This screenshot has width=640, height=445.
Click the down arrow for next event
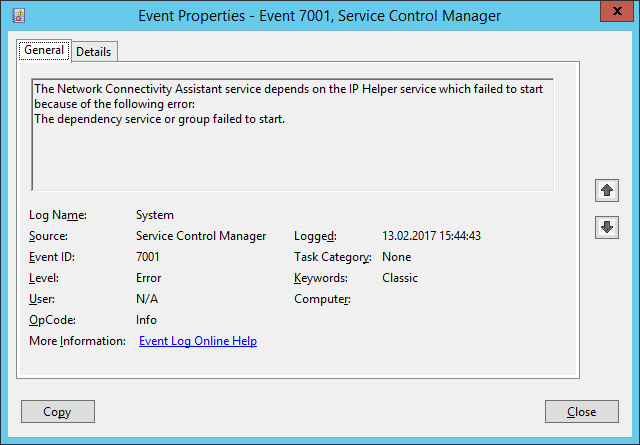pyautogui.click(x=606, y=227)
